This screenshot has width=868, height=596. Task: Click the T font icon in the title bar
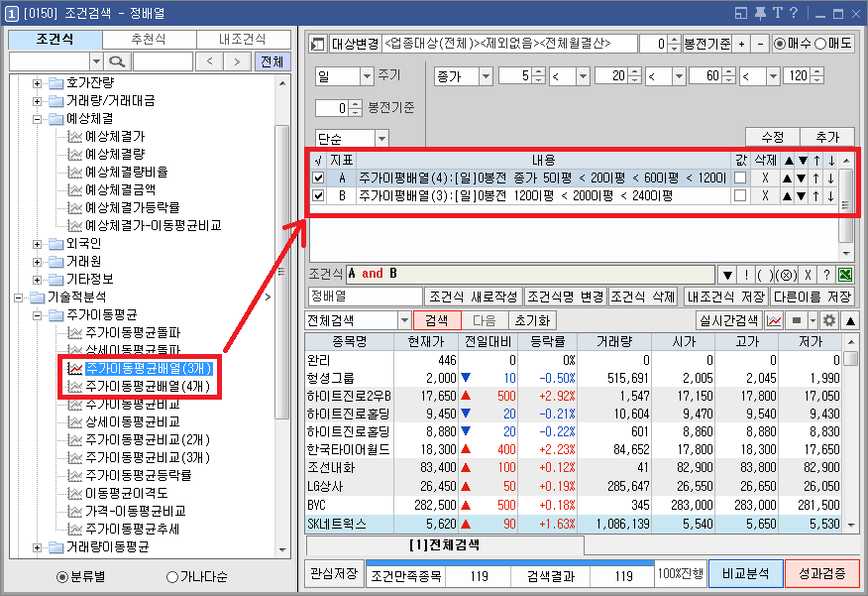(778, 11)
